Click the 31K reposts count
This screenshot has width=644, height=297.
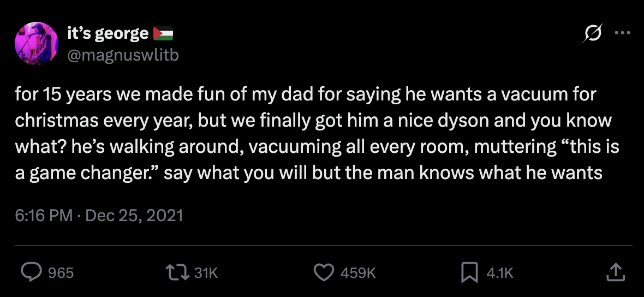pyautogui.click(x=206, y=273)
